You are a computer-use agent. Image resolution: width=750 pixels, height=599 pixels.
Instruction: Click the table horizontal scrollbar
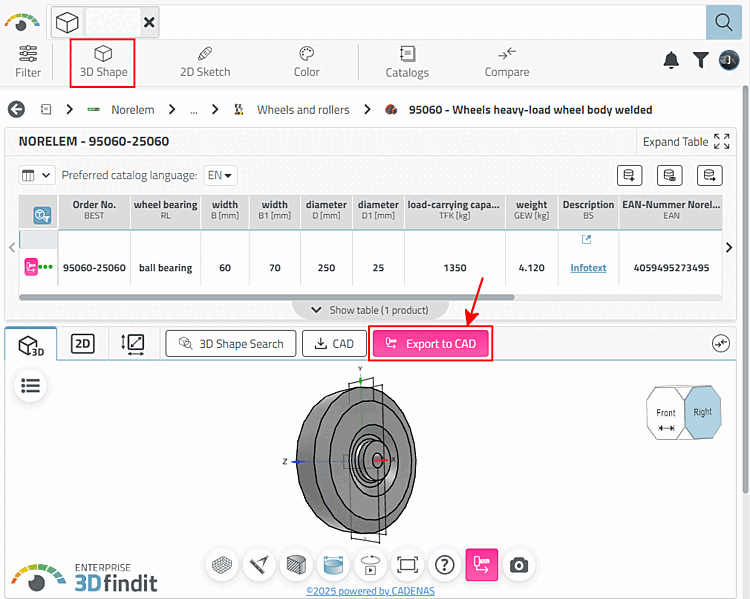click(x=267, y=297)
